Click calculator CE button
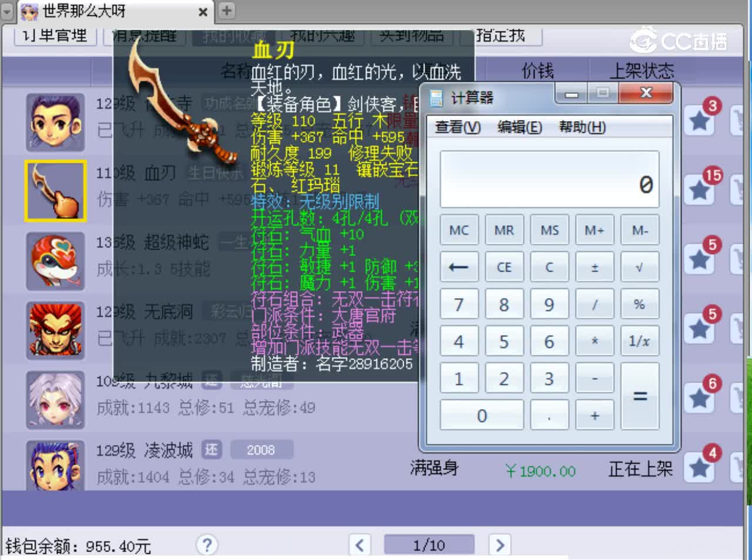 [504, 267]
